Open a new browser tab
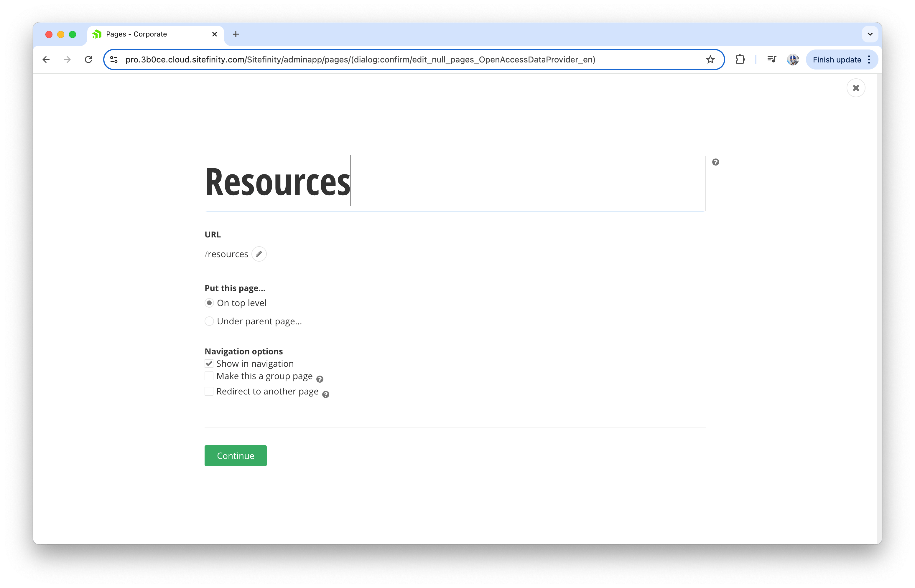 point(236,34)
